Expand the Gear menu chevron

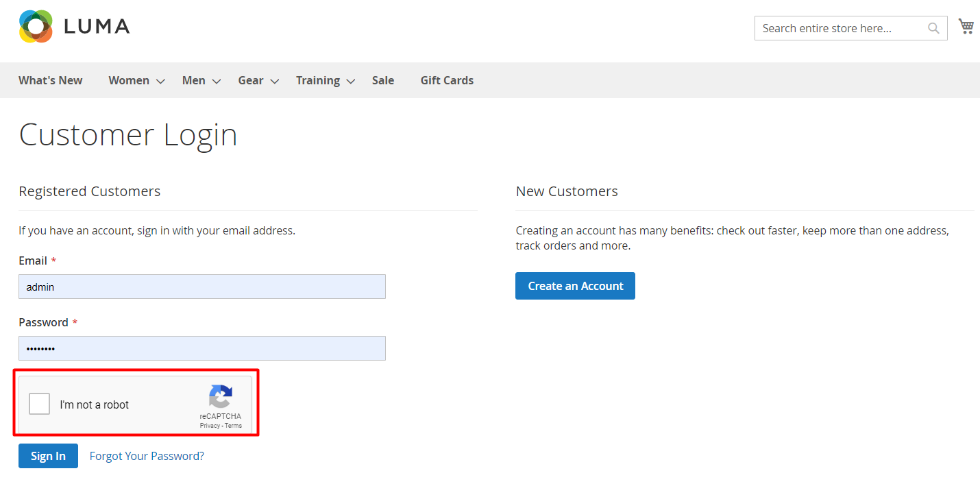274,82
